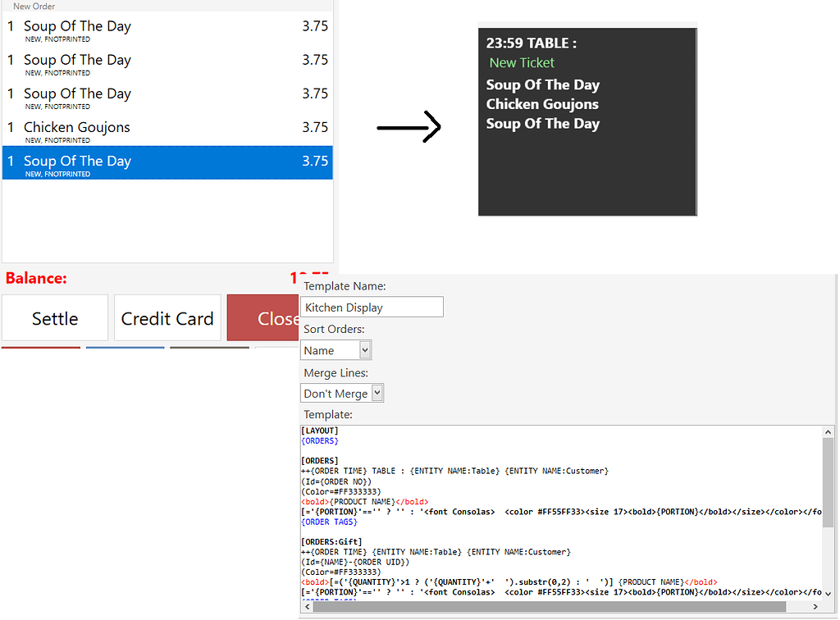Click the Merge Lines chevron arrow
This screenshot has height=620, width=840.
click(x=377, y=392)
